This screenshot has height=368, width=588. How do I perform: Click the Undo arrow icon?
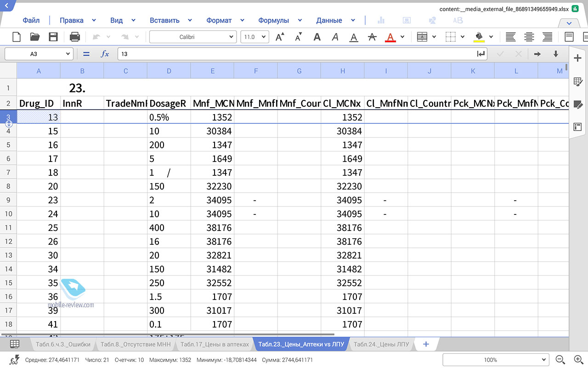click(x=96, y=37)
